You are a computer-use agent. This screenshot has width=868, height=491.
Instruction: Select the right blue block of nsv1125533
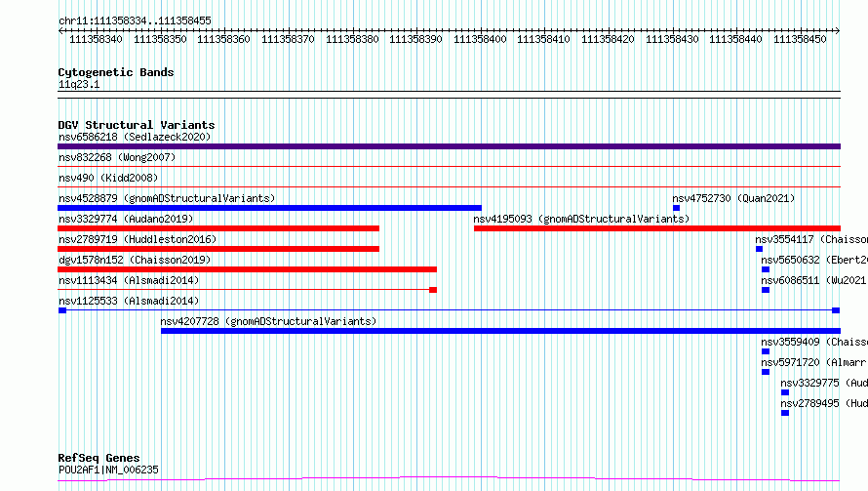click(836, 310)
